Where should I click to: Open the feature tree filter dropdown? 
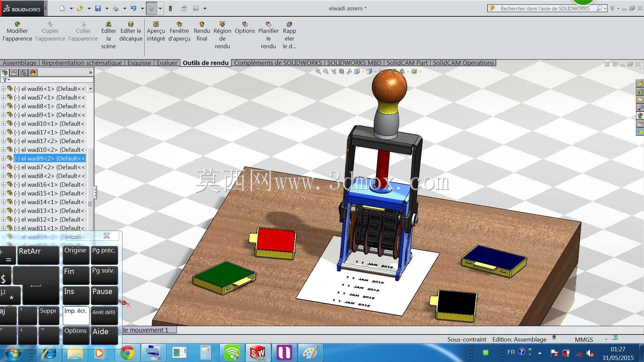point(6,80)
